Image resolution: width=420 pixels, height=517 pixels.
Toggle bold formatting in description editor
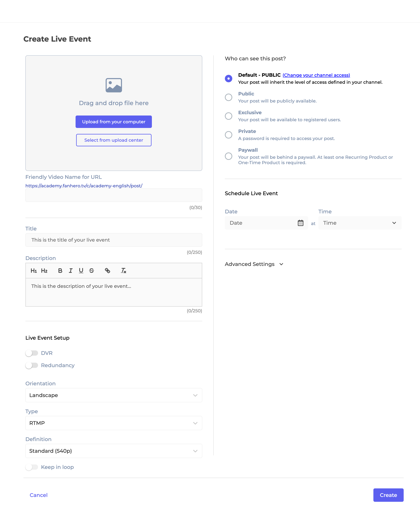click(60, 271)
